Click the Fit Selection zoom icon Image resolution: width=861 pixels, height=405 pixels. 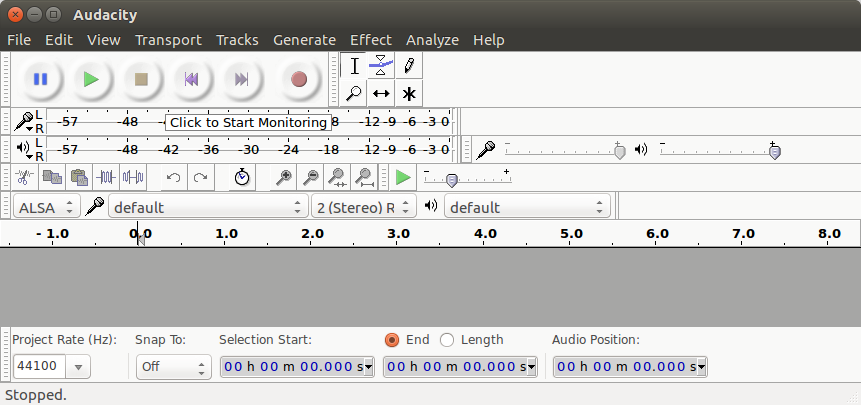(x=337, y=177)
